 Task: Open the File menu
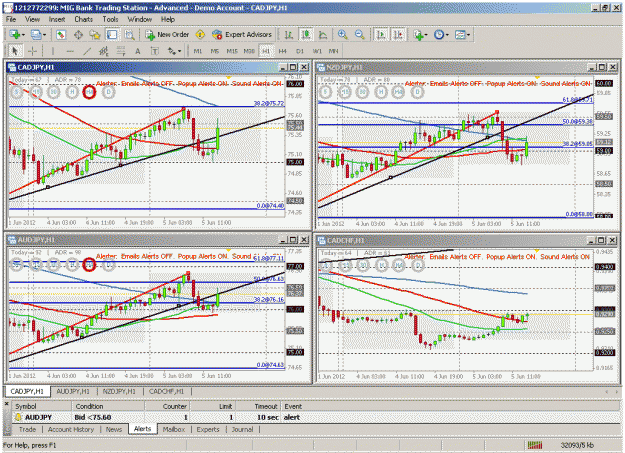pyautogui.click(x=11, y=19)
